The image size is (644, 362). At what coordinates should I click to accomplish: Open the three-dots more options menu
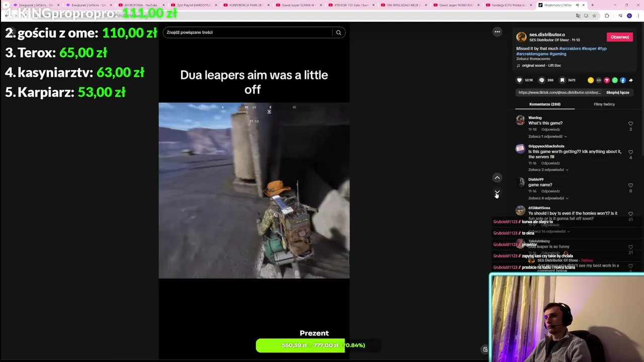pyautogui.click(x=497, y=32)
